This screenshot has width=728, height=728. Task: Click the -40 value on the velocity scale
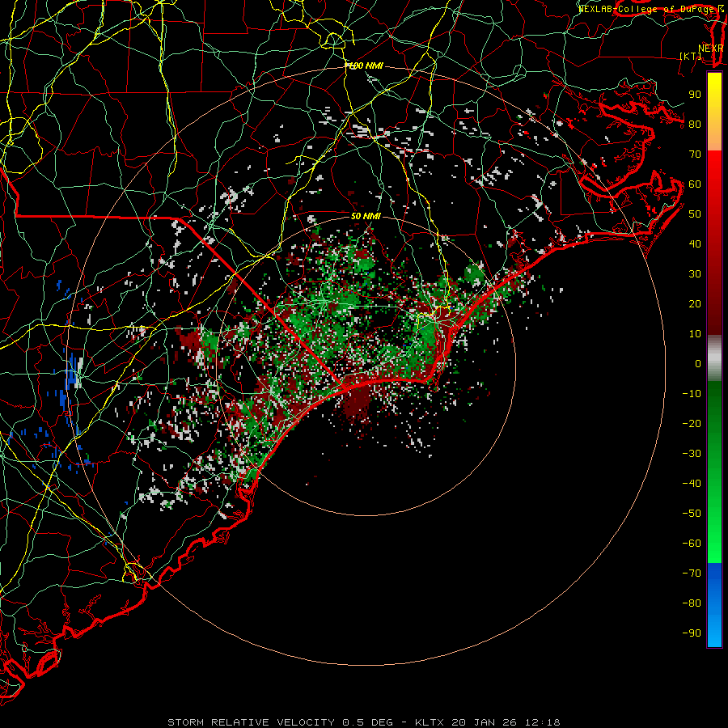(x=692, y=484)
